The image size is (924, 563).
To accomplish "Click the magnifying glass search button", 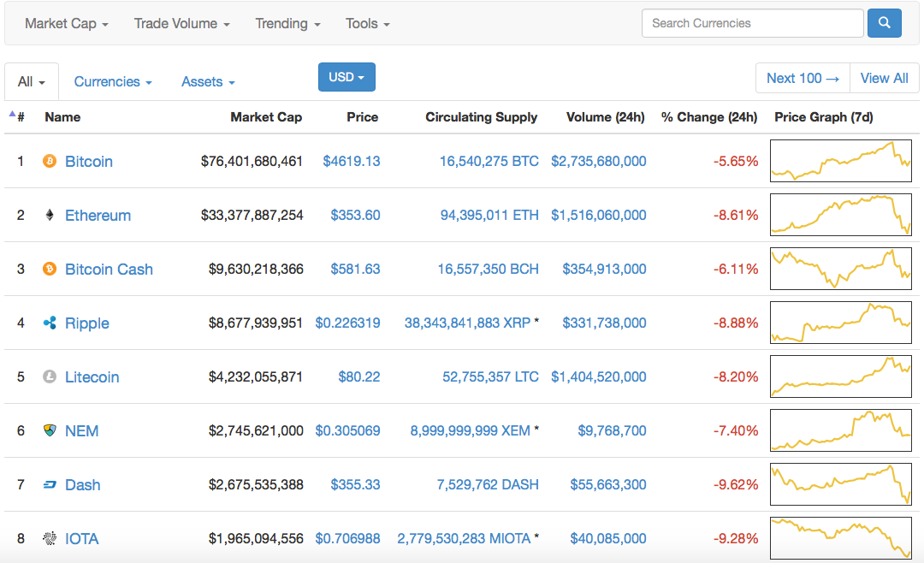I will [884, 23].
